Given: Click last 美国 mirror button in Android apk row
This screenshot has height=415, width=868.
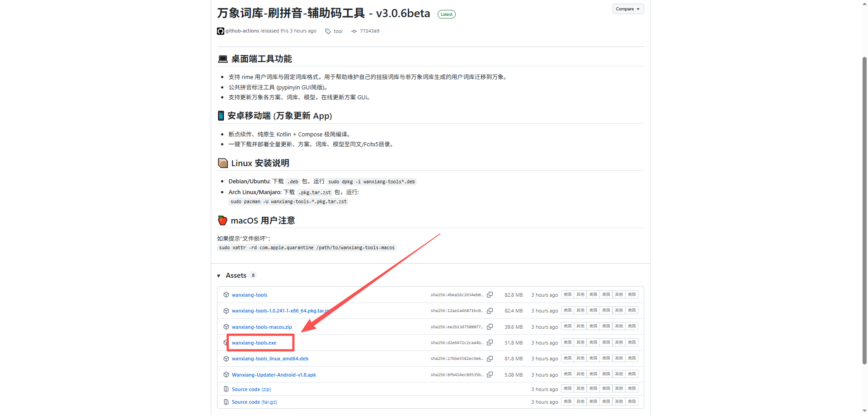Looking at the screenshot, I should click(x=632, y=374).
